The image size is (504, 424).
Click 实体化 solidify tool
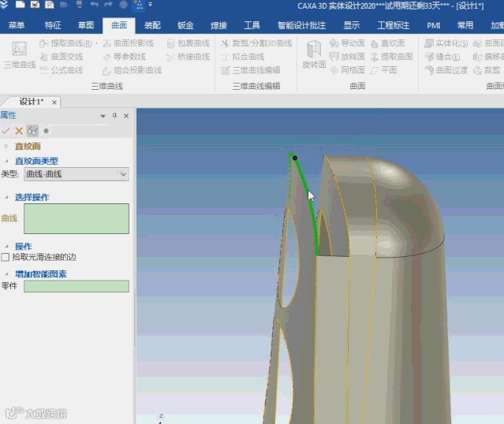click(446, 43)
